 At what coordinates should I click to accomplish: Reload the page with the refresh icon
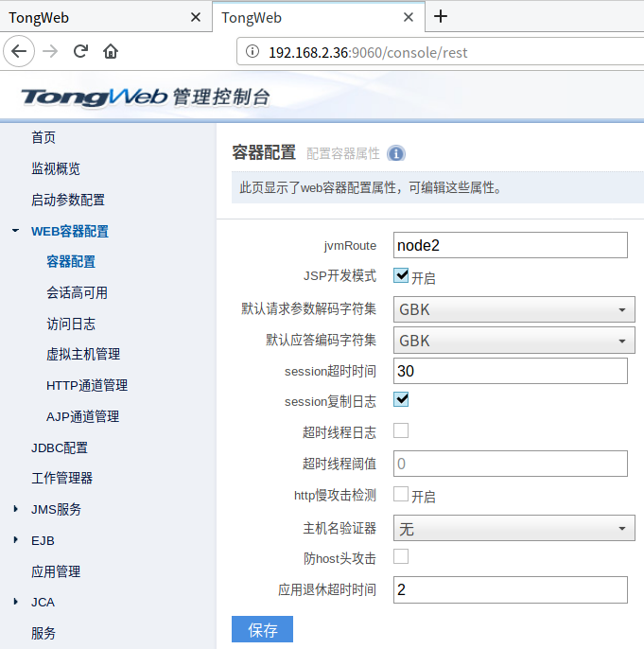pyautogui.click(x=80, y=51)
